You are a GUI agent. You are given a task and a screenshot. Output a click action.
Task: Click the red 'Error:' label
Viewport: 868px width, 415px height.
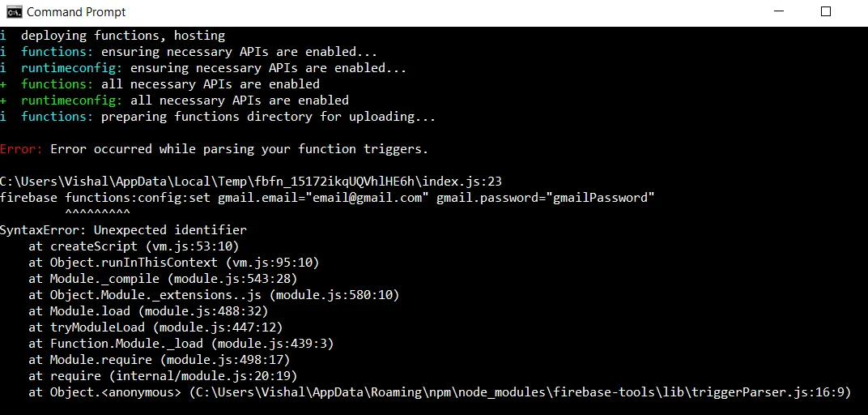point(21,149)
